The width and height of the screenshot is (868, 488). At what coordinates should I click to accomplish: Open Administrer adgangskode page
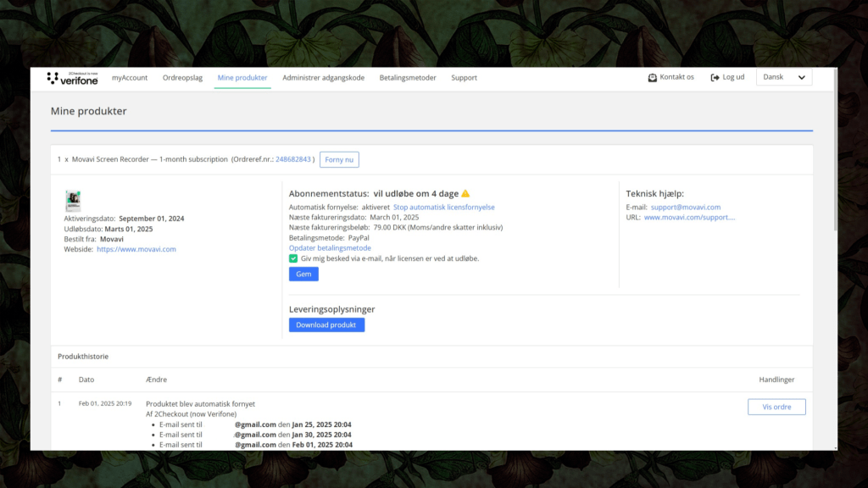[x=323, y=78]
